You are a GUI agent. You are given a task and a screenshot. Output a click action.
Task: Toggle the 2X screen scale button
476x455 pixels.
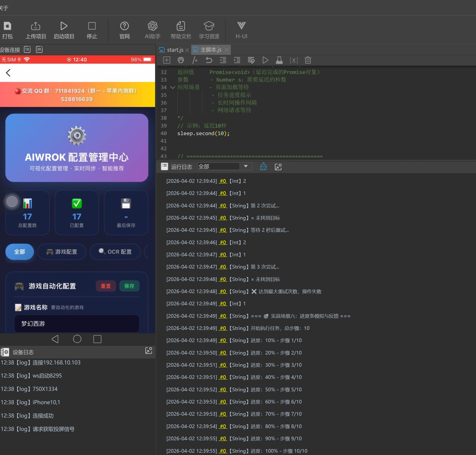click(39, 49)
